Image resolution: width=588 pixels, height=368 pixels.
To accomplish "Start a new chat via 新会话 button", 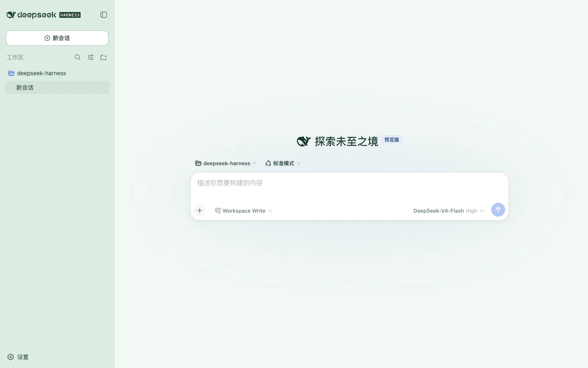I will pyautogui.click(x=57, y=38).
